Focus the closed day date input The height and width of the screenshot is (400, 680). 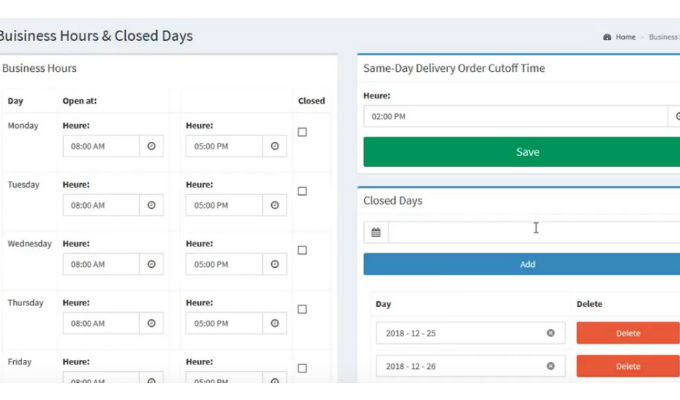pos(534,233)
